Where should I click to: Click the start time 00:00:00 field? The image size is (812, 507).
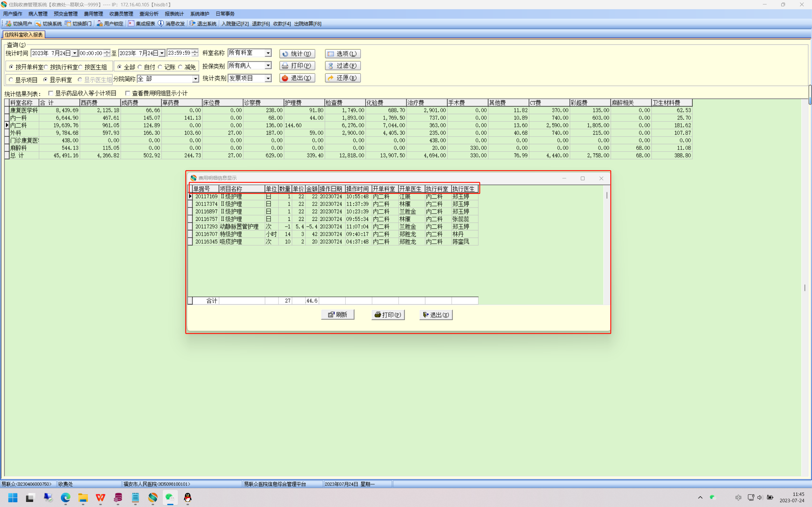pos(91,53)
